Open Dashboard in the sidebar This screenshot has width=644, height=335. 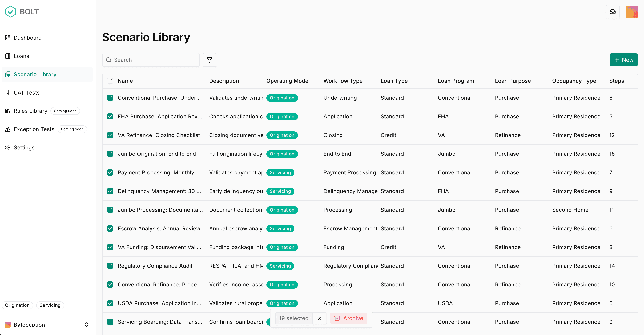point(47,38)
